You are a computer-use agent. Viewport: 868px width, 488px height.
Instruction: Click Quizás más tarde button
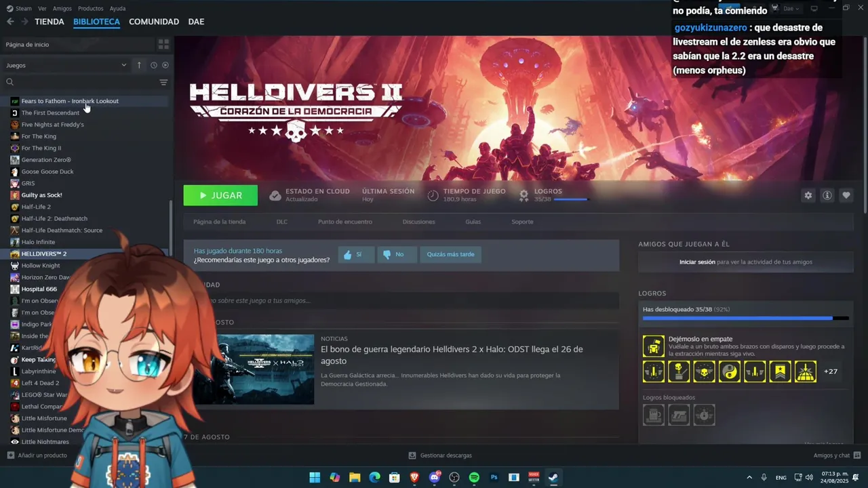(450, 254)
